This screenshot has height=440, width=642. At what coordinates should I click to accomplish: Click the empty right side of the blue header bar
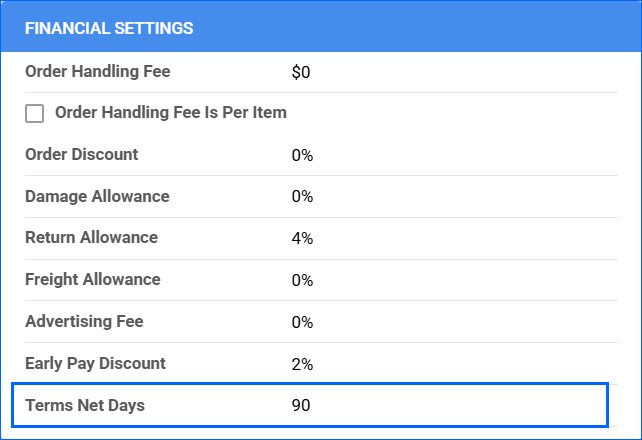point(480,28)
